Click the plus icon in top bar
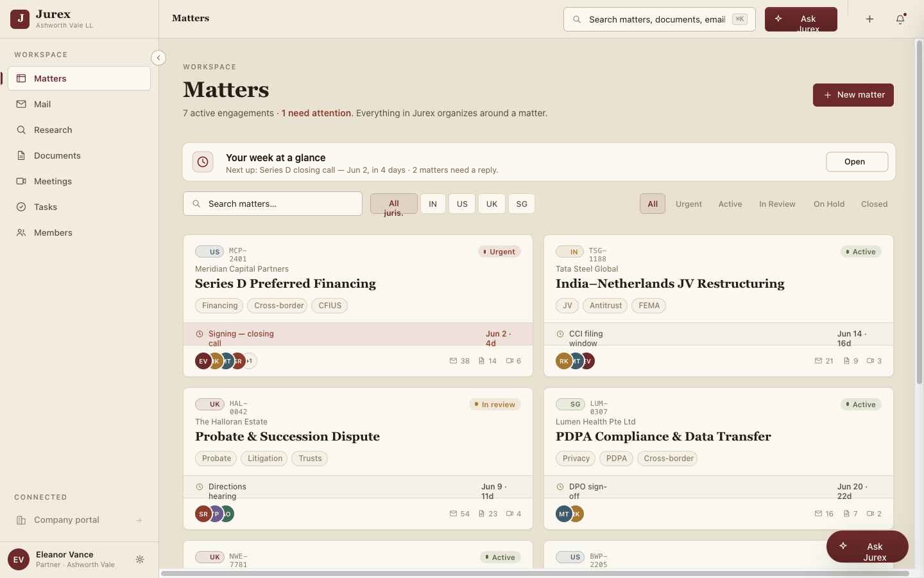The width and height of the screenshot is (924, 578). click(869, 19)
